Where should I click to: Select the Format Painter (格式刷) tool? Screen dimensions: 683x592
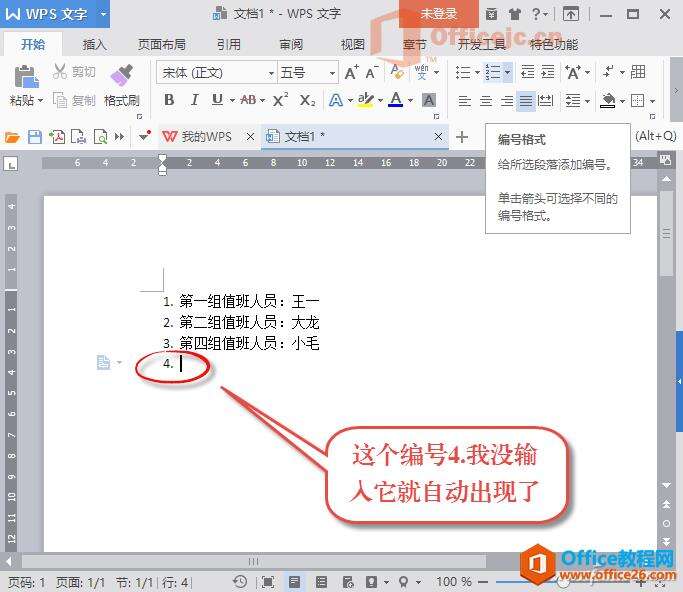tap(122, 86)
